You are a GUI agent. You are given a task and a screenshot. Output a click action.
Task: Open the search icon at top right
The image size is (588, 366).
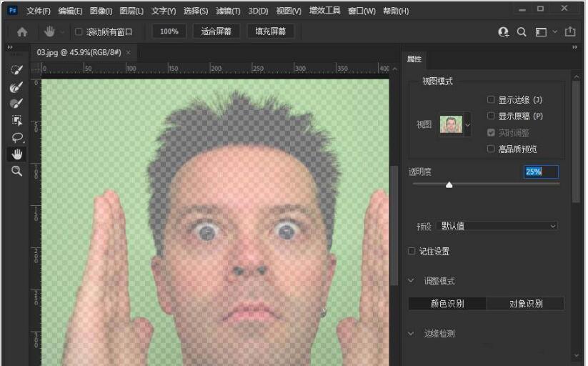click(522, 31)
